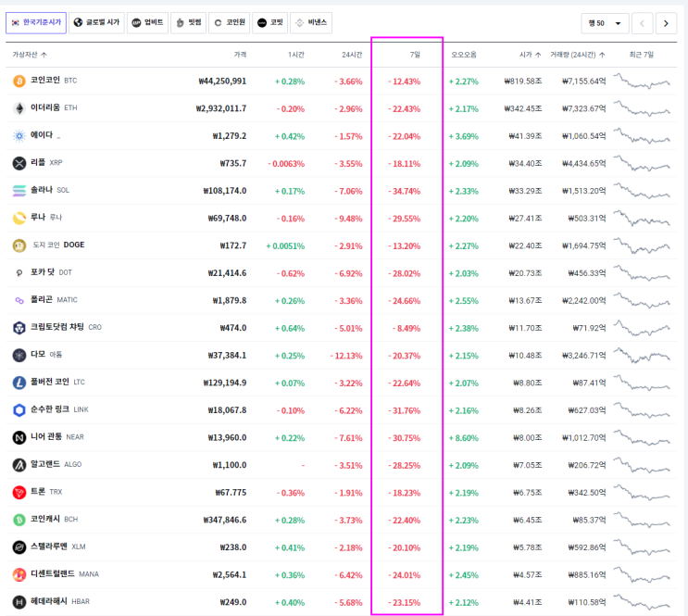Open the 행 50 rows-per-page dropdown
Image resolution: width=688 pixels, height=616 pixels.
tap(605, 23)
